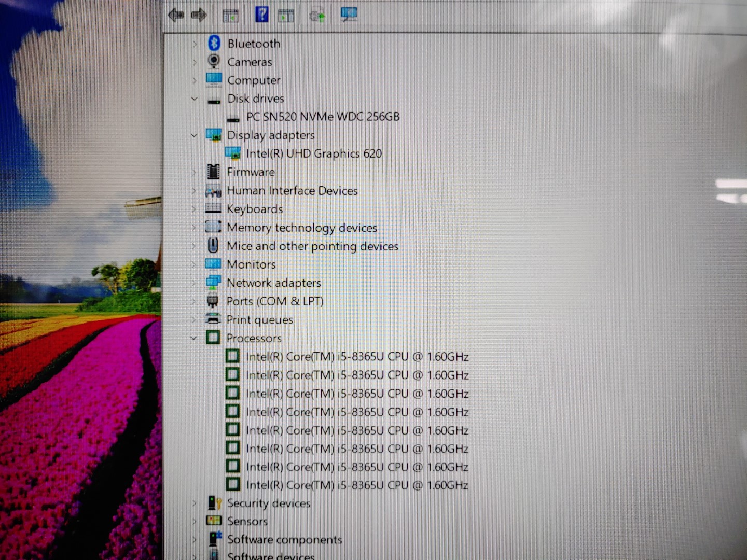Screen dimensions: 747x560
Task: Select the Human Interface Devices label
Action: 292,191
